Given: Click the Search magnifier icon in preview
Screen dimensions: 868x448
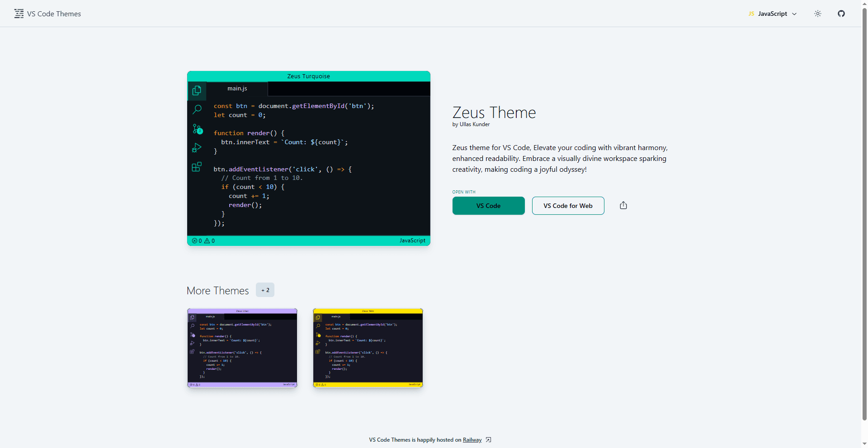Looking at the screenshot, I should pos(197,109).
